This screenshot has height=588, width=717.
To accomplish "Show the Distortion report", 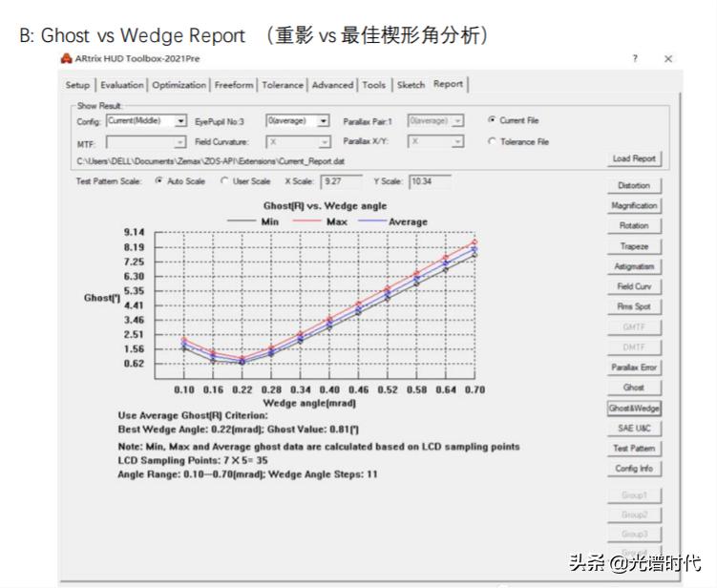I will 634,185.
